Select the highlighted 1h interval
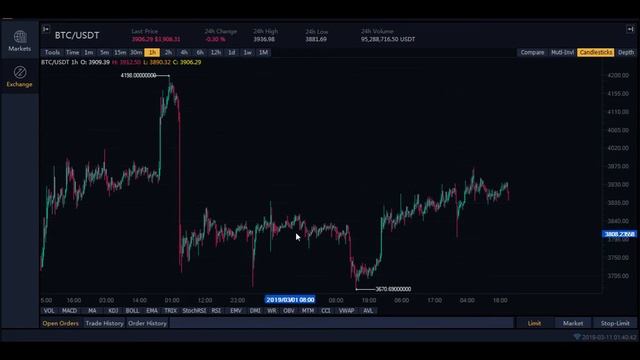 [x=152, y=53]
